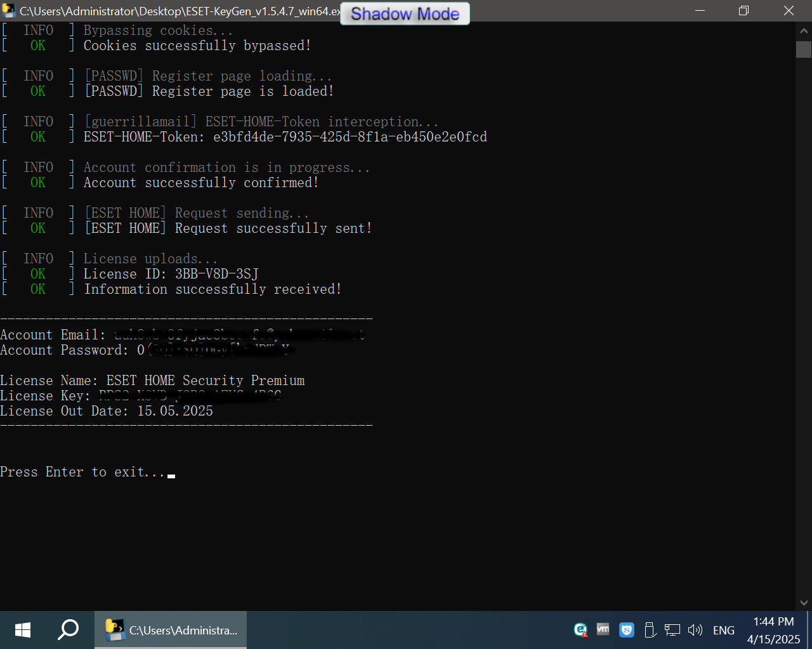This screenshot has height=649, width=812.
Task: Click the scrollbar down arrow
Action: coord(804,603)
